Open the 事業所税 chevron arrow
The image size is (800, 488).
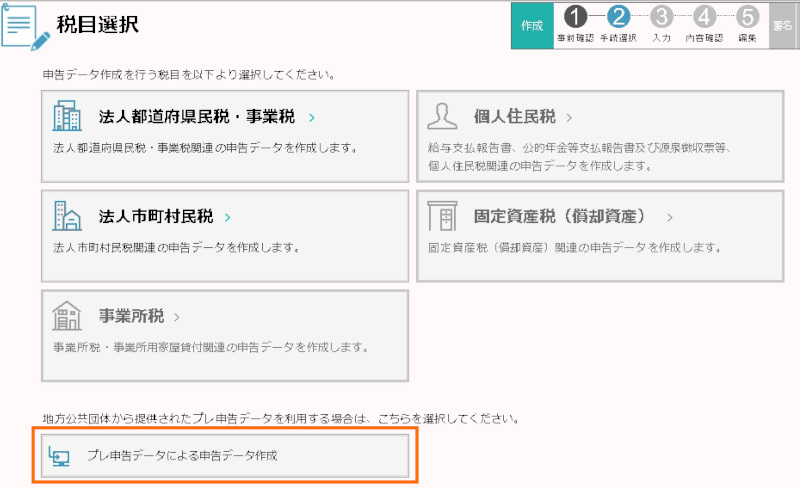(177, 317)
